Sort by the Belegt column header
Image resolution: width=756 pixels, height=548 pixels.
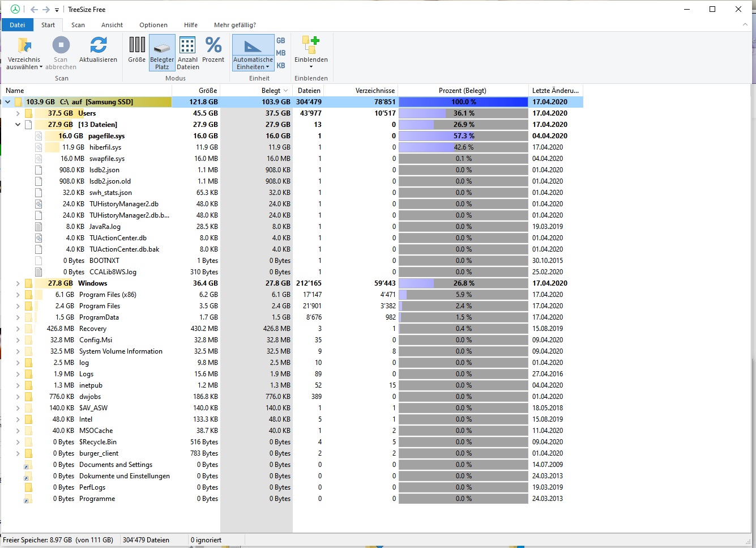pyautogui.click(x=271, y=91)
